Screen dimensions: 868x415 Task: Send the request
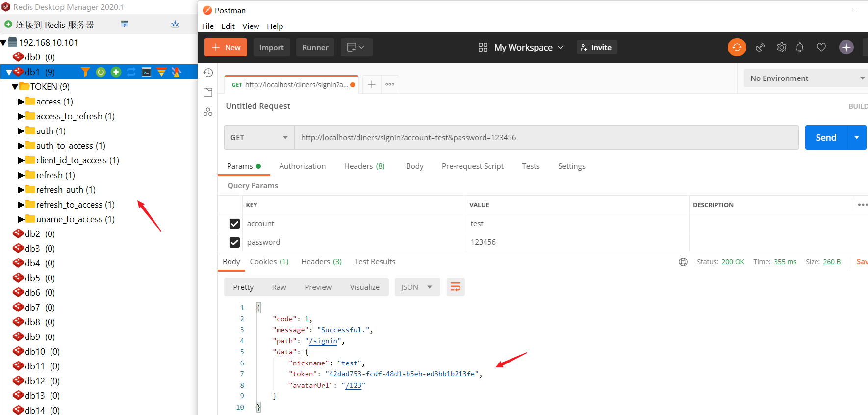(826, 137)
